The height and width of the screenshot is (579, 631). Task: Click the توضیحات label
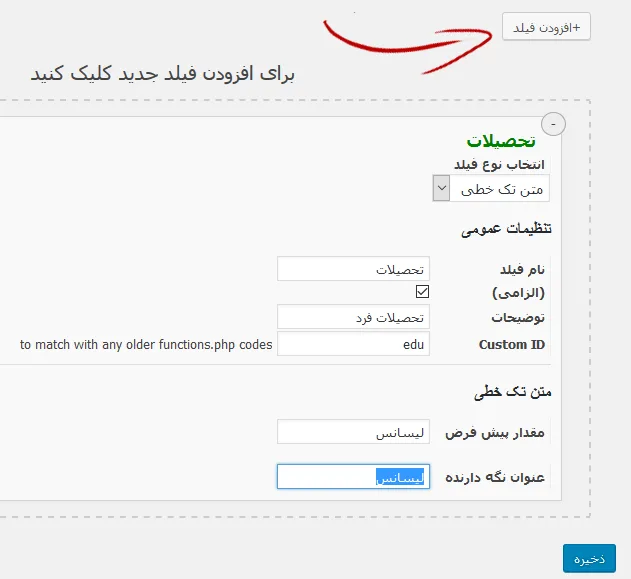click(x=518, y=317)
